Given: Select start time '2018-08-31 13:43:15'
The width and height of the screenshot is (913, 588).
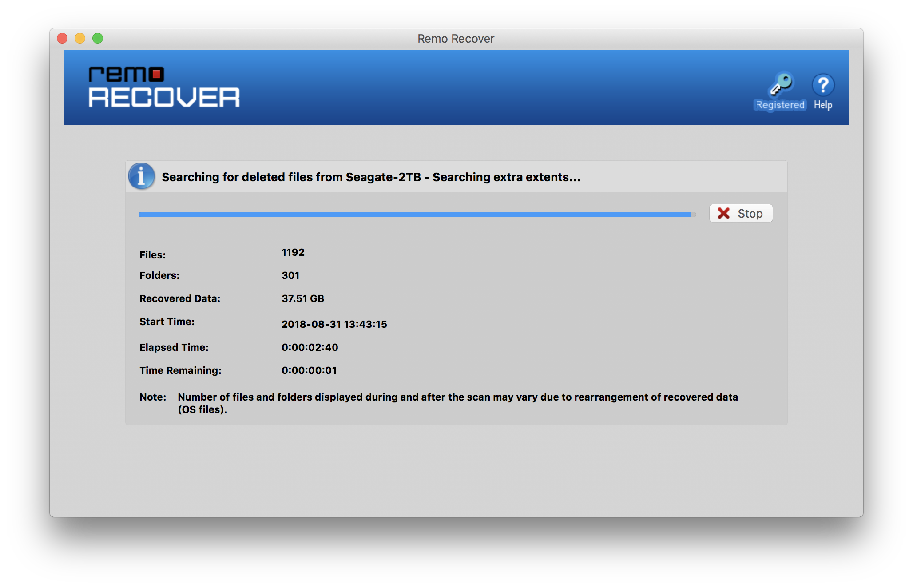Looking at the screenshot, I should [334, 325].
